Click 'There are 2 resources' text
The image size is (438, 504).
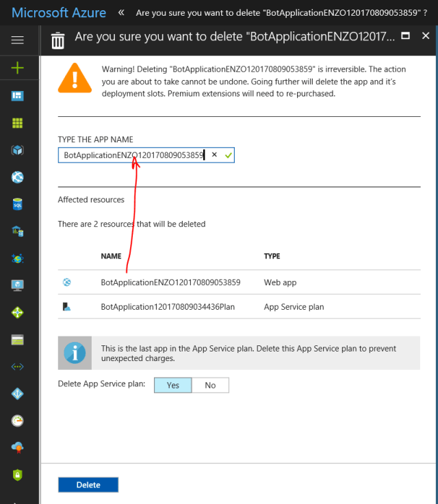click(x=131, y=224)
